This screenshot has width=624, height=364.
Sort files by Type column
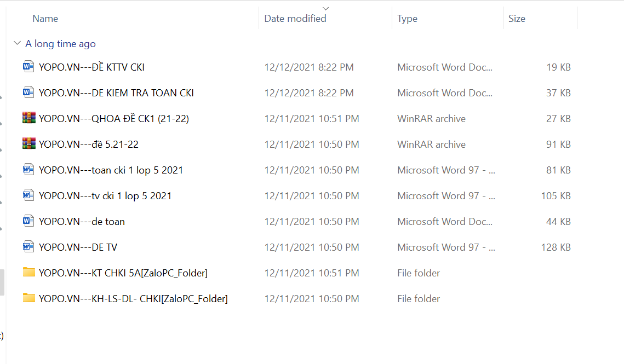click(x=407, y=19)
